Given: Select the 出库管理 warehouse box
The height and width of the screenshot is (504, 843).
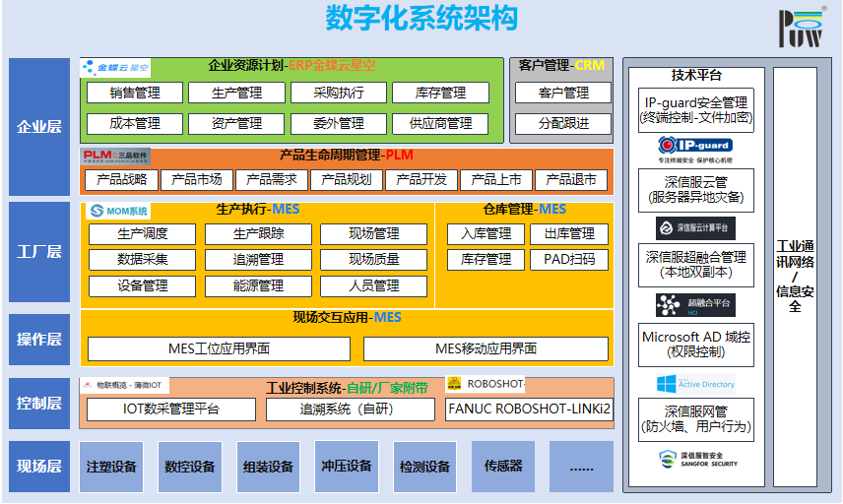Looking at the screenshot, I should pyautogui.click(x=569, y=233).
